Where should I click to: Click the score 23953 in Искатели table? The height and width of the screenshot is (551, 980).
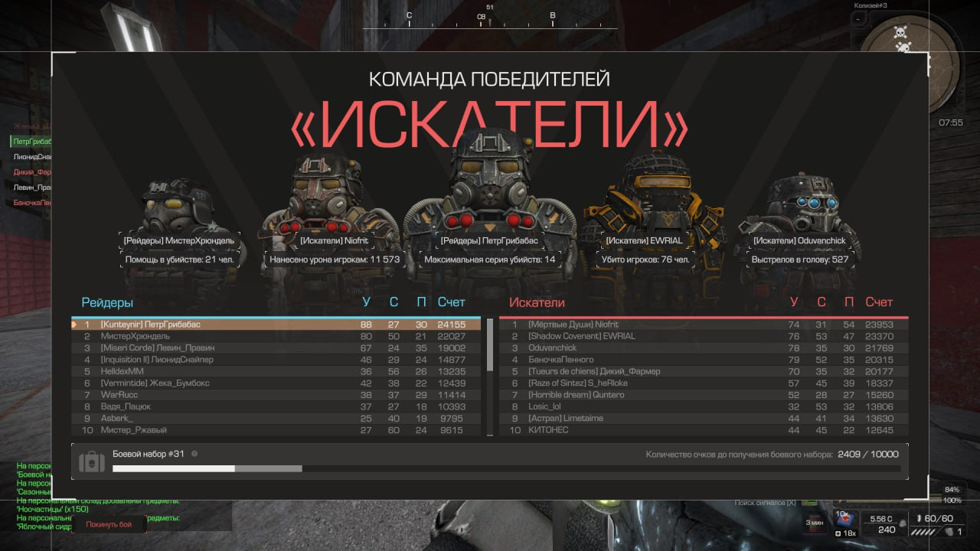click(879, 324)
